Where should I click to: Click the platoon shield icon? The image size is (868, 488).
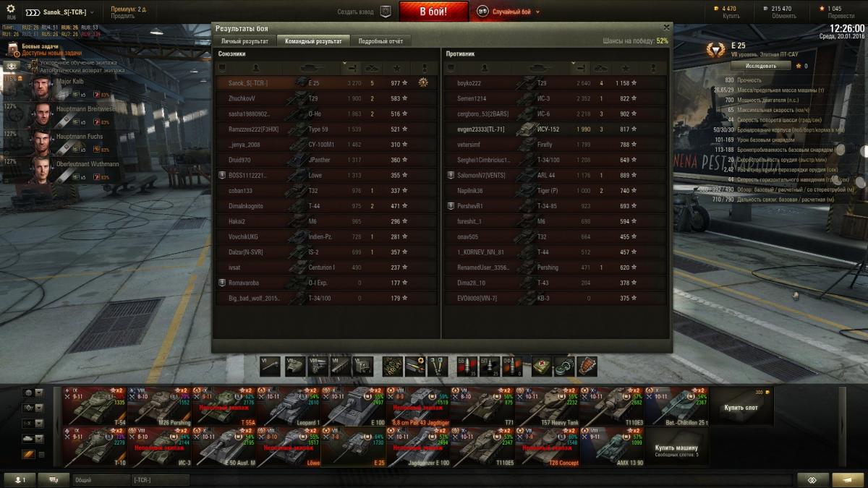coord(386,12)
